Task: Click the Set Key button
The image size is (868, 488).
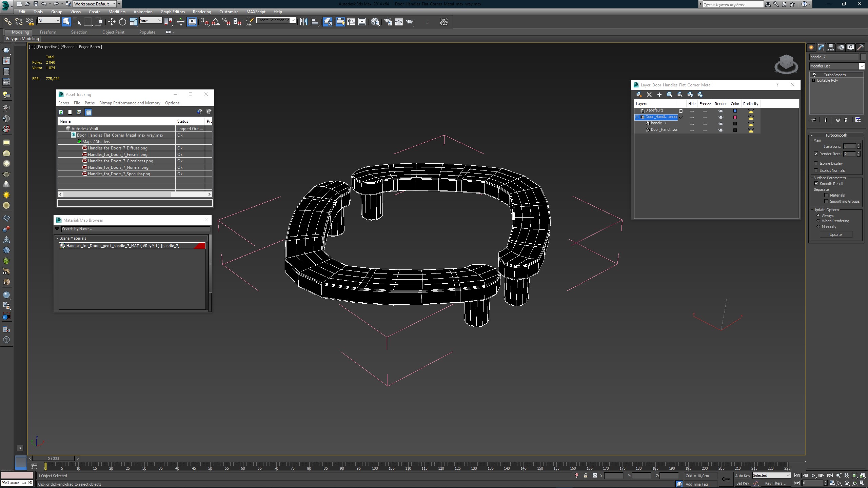Action: 742,484
